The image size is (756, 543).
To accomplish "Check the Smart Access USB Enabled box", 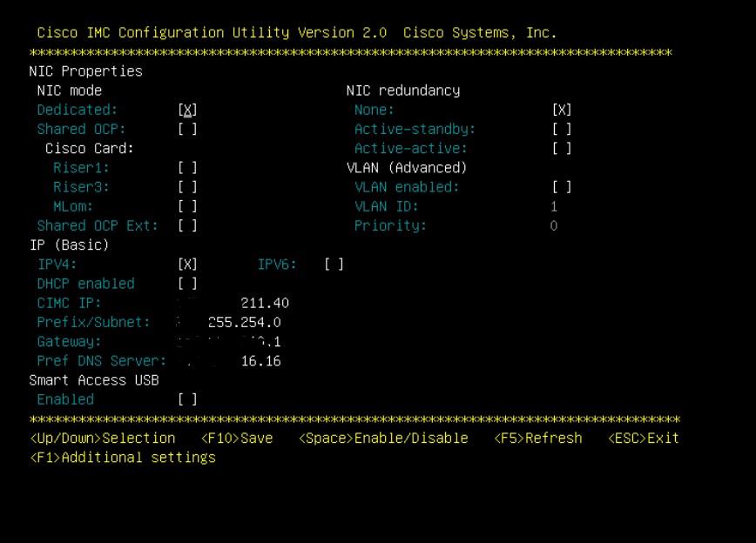I will [x=187, y=399].
